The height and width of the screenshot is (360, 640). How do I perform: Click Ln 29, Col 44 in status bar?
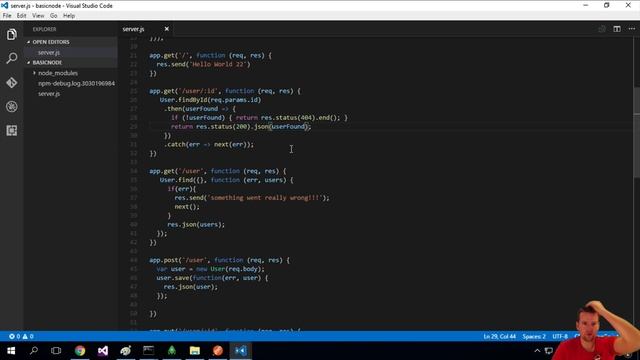coord(500,336)
